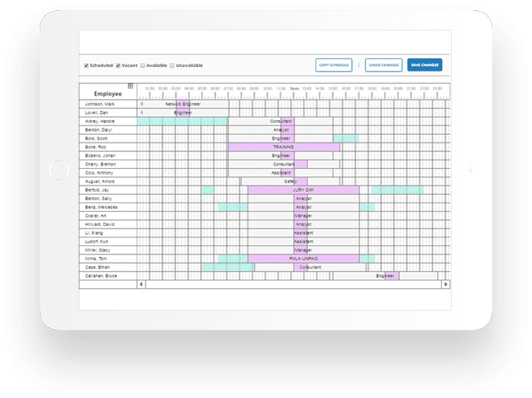Select employee Li, Xiang

(x=93, y=233)
